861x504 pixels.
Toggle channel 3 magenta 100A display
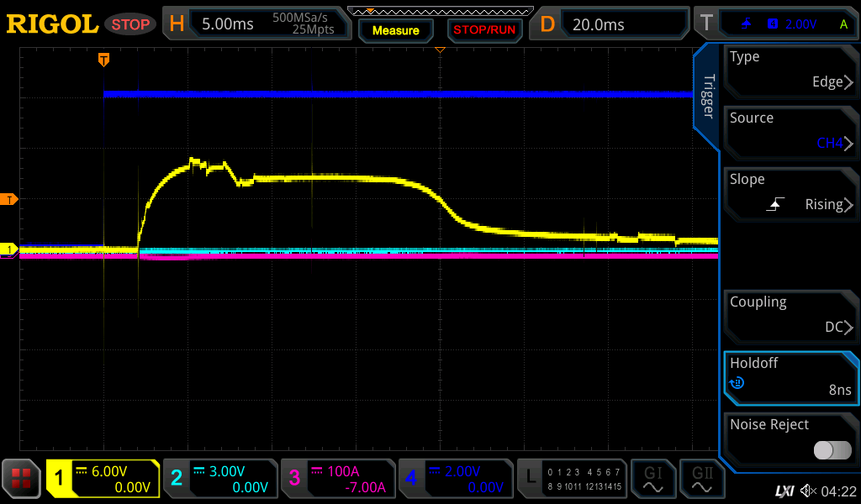(x=336, y=479)
